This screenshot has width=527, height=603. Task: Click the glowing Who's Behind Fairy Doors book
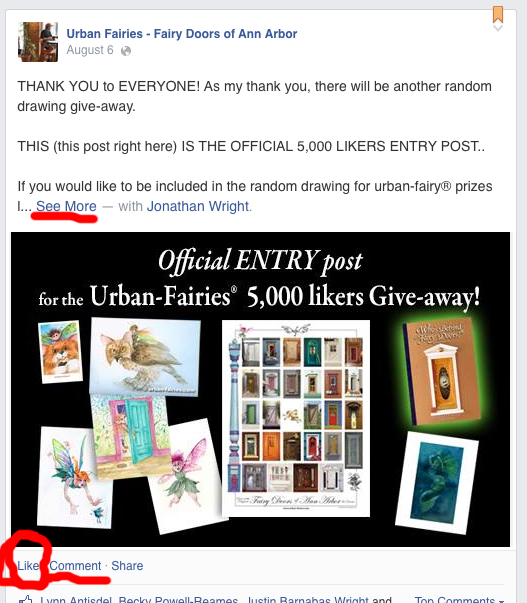pos(441,371)
